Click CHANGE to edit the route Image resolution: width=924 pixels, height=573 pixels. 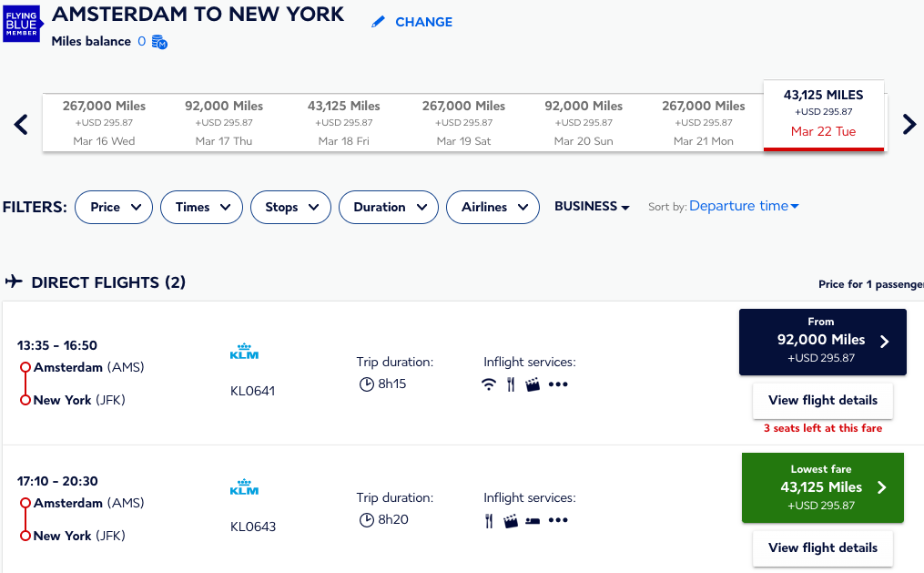412,22
